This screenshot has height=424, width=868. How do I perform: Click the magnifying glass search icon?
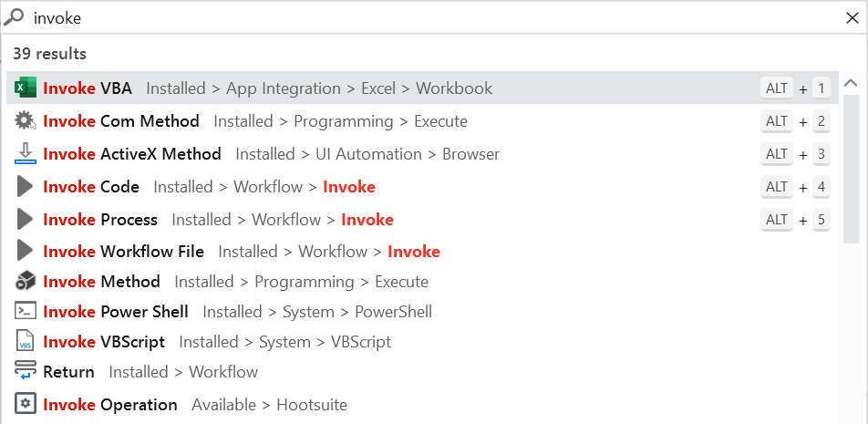click(15, 17)
